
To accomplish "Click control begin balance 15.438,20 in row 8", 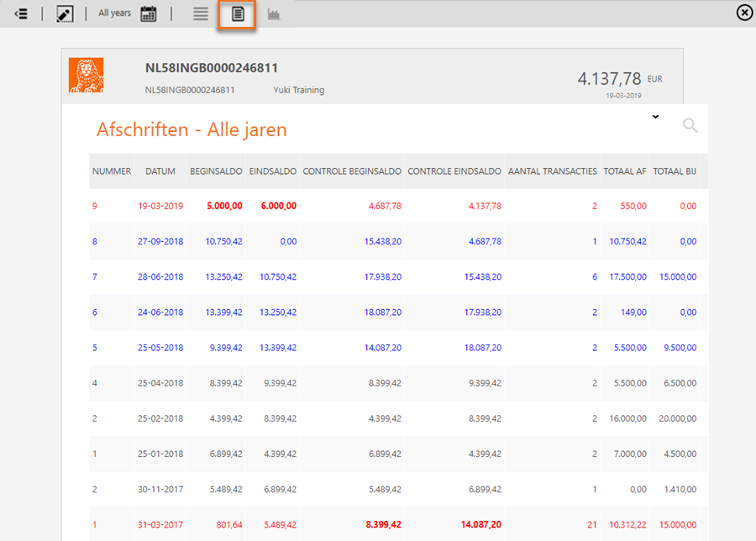I will [383, 242].
